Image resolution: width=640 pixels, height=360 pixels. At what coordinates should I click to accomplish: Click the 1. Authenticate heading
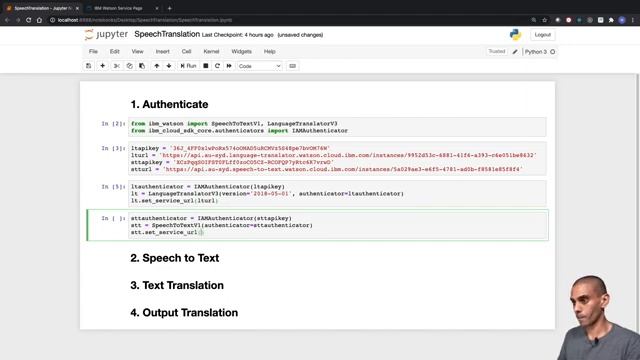pos(169,104)
